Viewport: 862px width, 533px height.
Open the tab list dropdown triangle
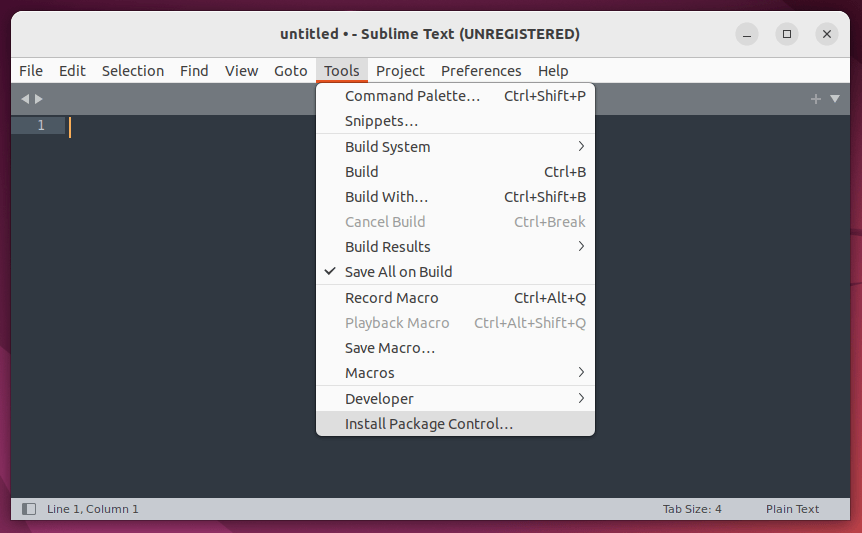click(x=835, y=99)
